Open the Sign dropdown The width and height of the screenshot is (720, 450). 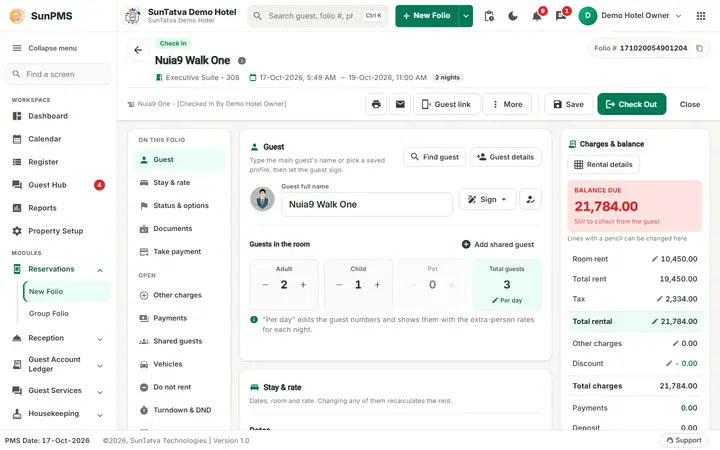(488, 199)
